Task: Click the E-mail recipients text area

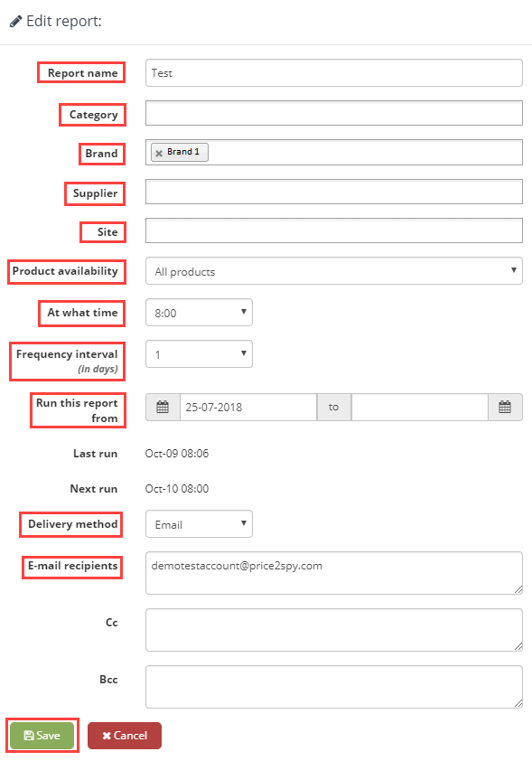Action: [x=333, y=573]
